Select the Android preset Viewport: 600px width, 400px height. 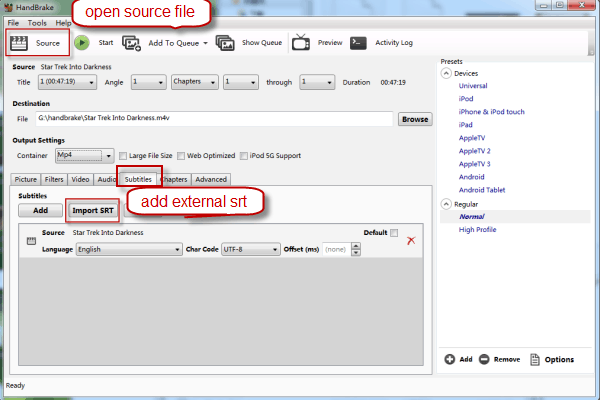pyautogui.click(x=471, y=177)
